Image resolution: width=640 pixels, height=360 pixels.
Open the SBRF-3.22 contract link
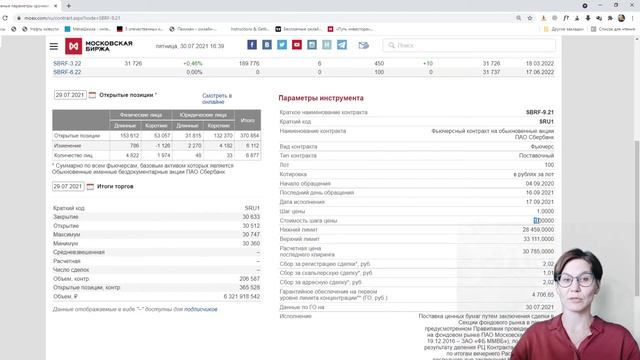(x=67, y=64)
